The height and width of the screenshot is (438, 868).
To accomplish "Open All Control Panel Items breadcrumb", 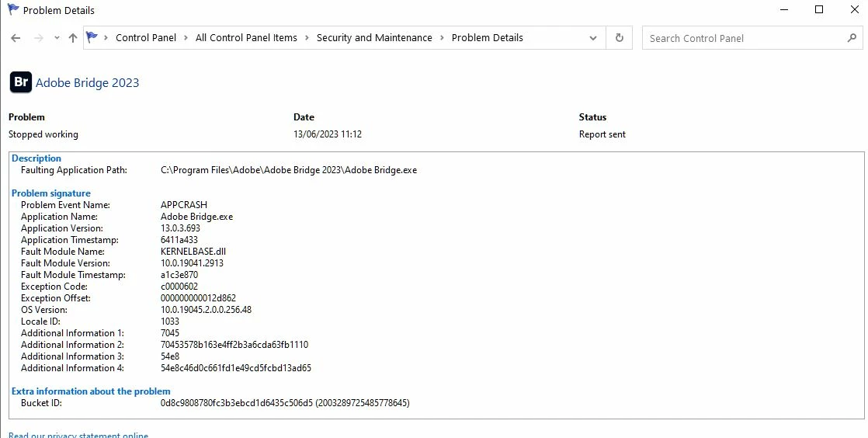I will (246, 37).
